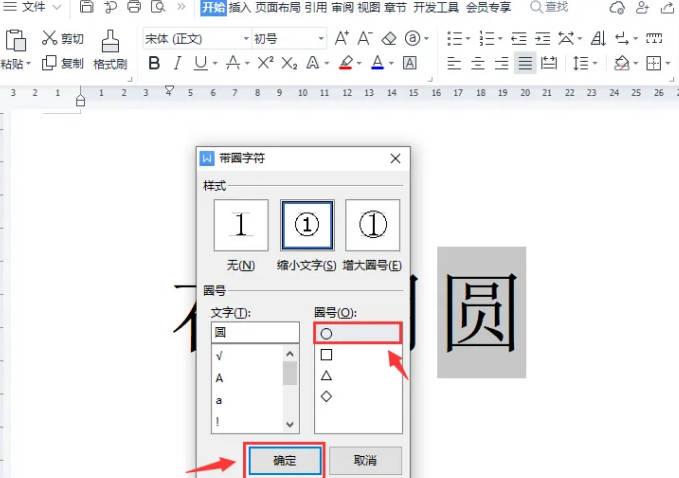Apply superscript formatting

pos(265,63)
